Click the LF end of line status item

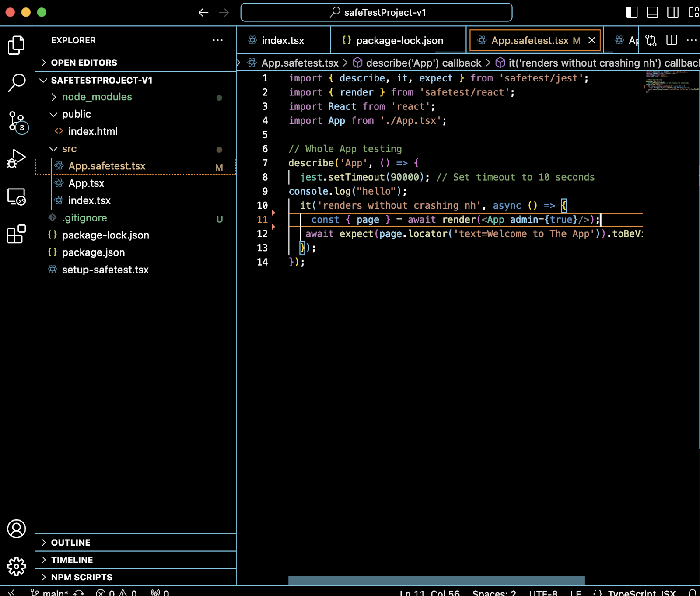click(x=576, y=592)
